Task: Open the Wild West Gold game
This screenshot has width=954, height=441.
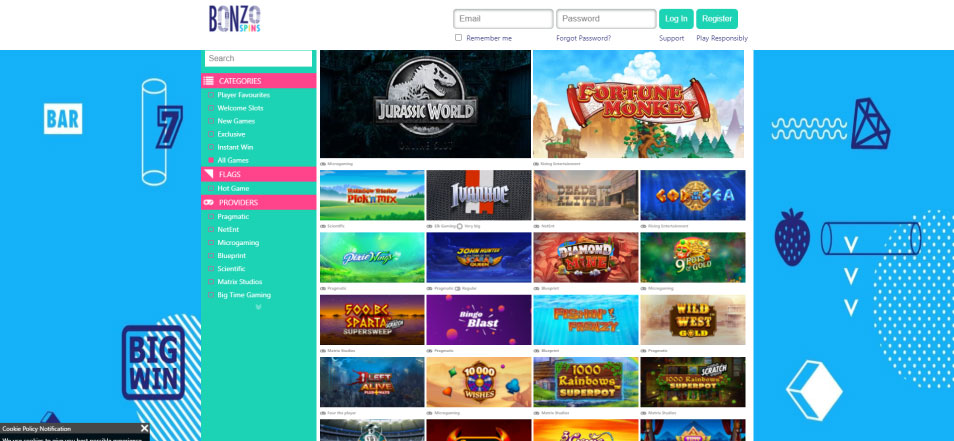Action: [693, 320]
